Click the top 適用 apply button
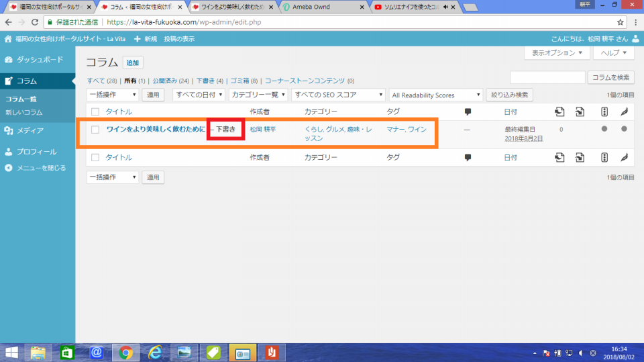This screenshot has height=362, width=644. tap(153, 95)
